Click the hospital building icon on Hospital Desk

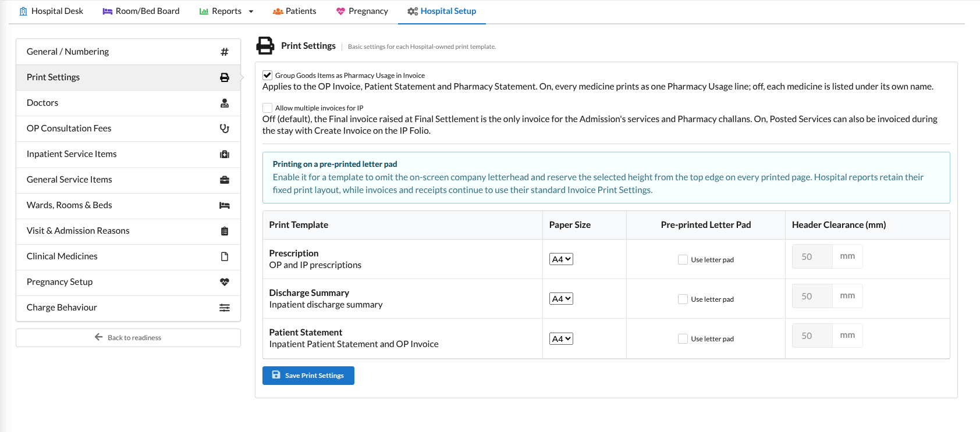(23, 11)
